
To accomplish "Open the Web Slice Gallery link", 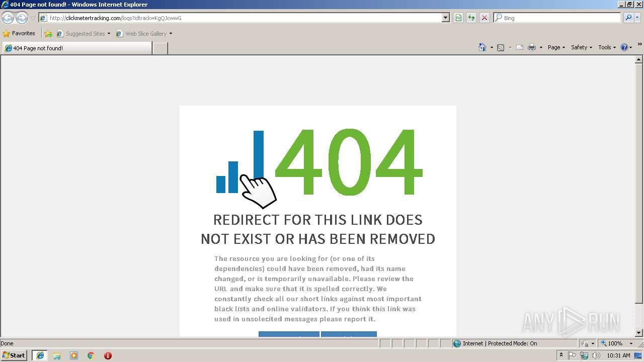I will coord(144,34).
